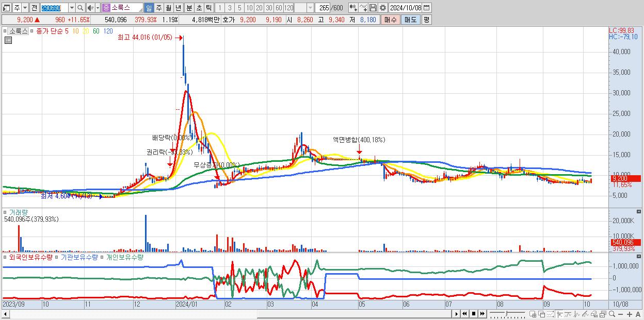Click the chart window copy icon

click(x=603, y=314)
